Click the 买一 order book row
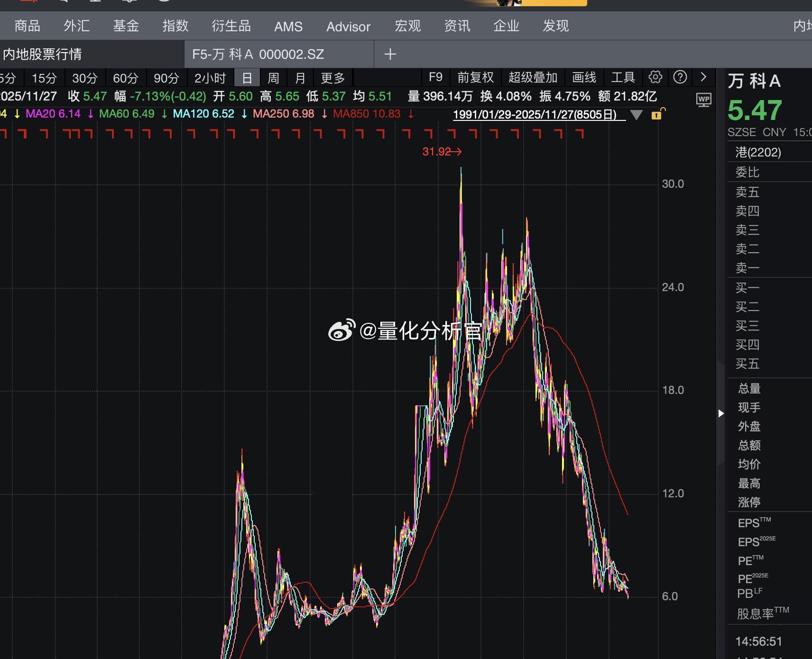The image size is (812, 659). (770, 288)
